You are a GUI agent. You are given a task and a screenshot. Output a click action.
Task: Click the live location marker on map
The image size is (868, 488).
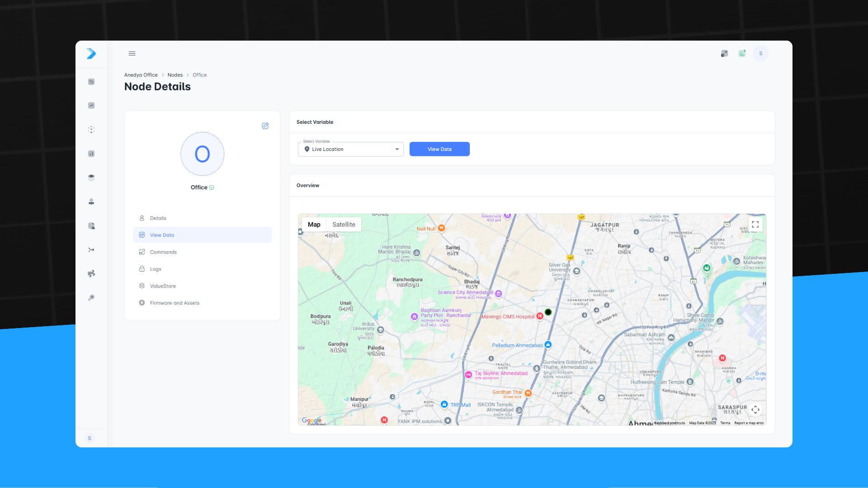coord(548,312)
